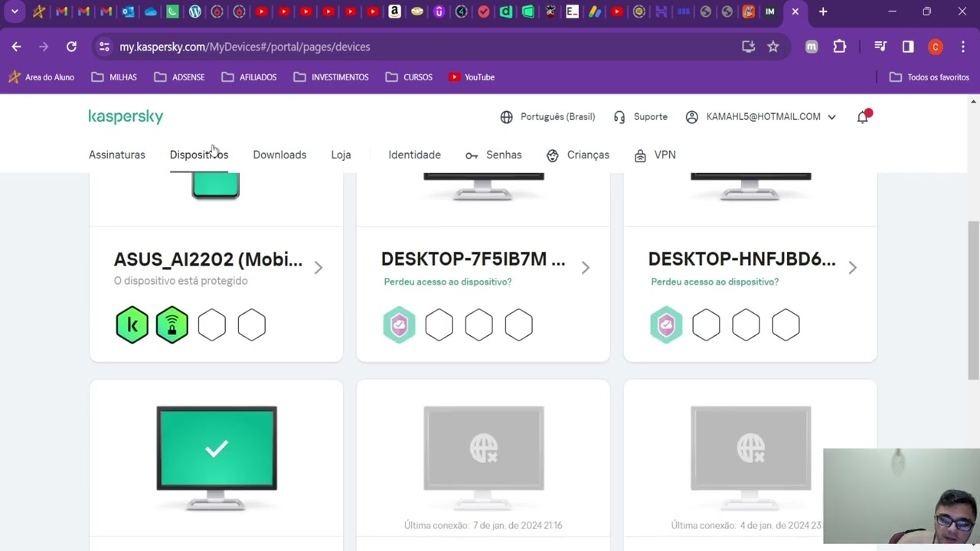Open DESKTOP-HNFJBD6 device details chevron
The width and height of the screenshot is (980, 551).
(853, 268)
